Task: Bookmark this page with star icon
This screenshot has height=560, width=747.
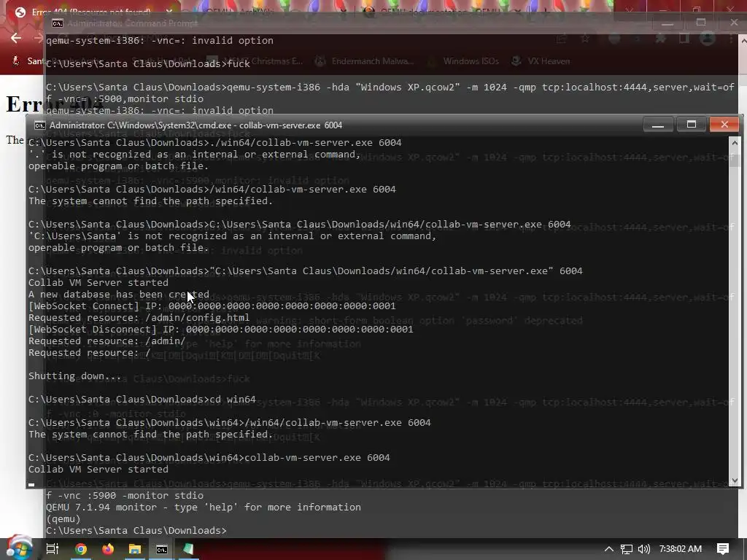Action: click(584, 39)
